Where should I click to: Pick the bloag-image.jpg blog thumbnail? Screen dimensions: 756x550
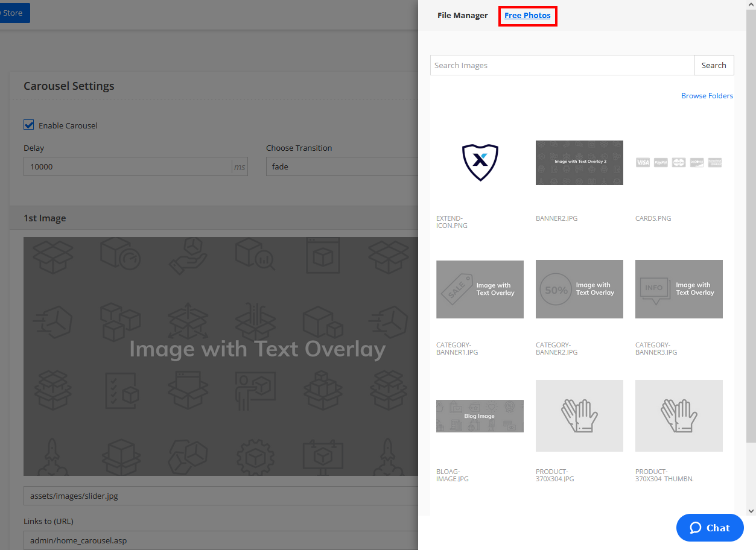(480, 416)
